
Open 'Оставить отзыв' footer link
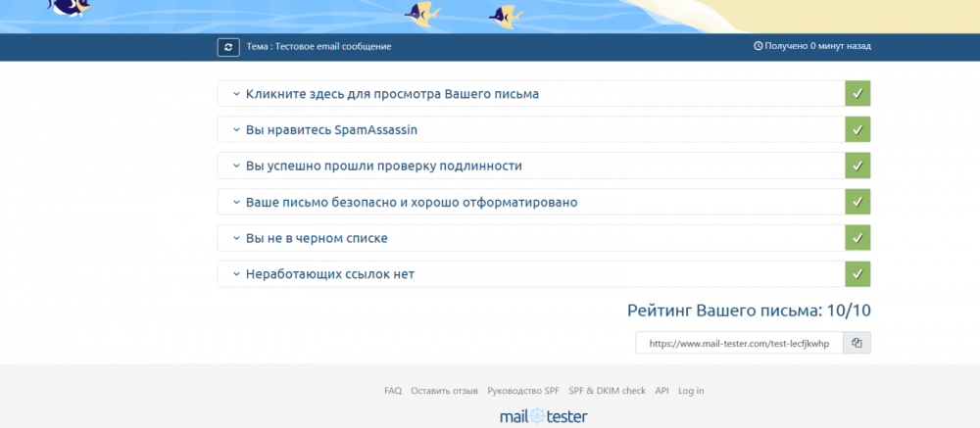coord(444,391)
